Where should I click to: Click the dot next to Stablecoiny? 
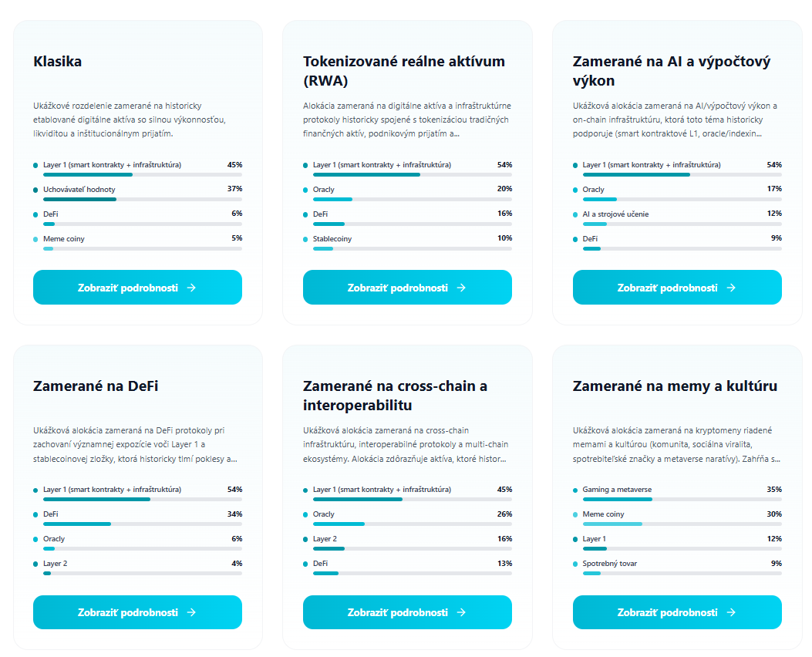pos(305,239)
